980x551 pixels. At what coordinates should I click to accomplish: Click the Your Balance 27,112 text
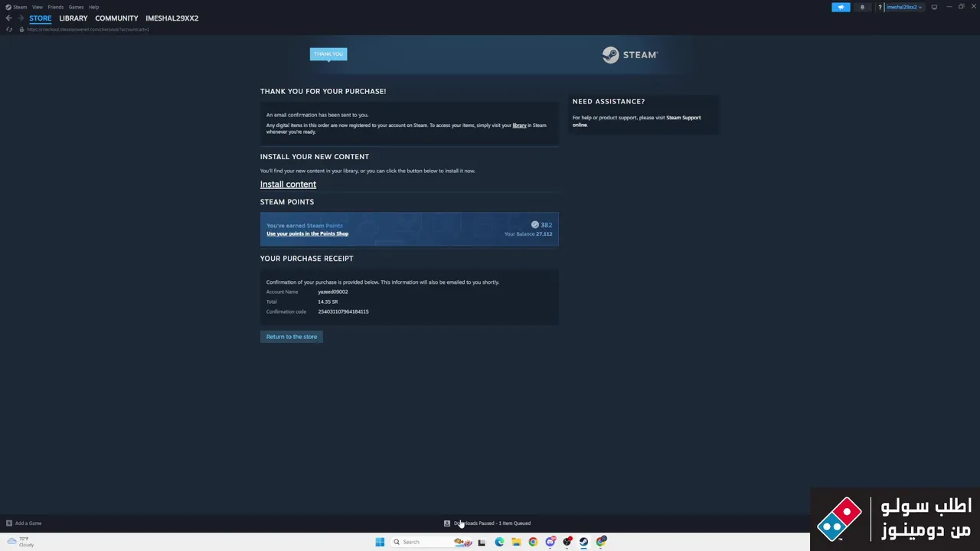coord(528,234)
